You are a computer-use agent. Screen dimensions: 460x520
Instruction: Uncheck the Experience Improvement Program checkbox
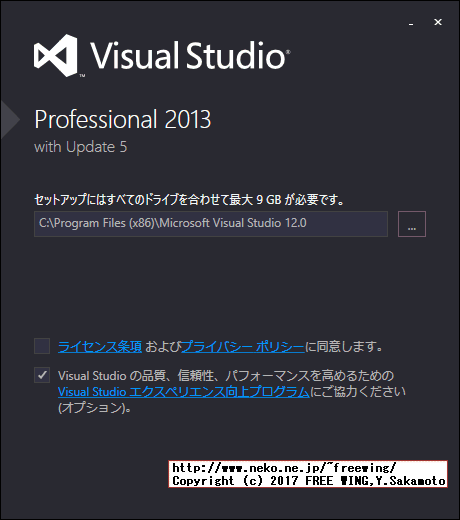[42, 375]
